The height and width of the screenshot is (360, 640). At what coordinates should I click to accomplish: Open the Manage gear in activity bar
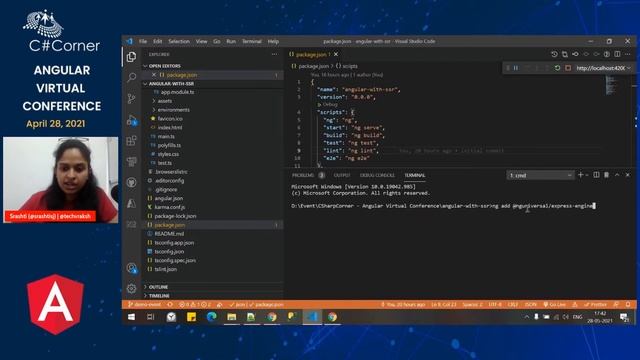coord(131,289)
